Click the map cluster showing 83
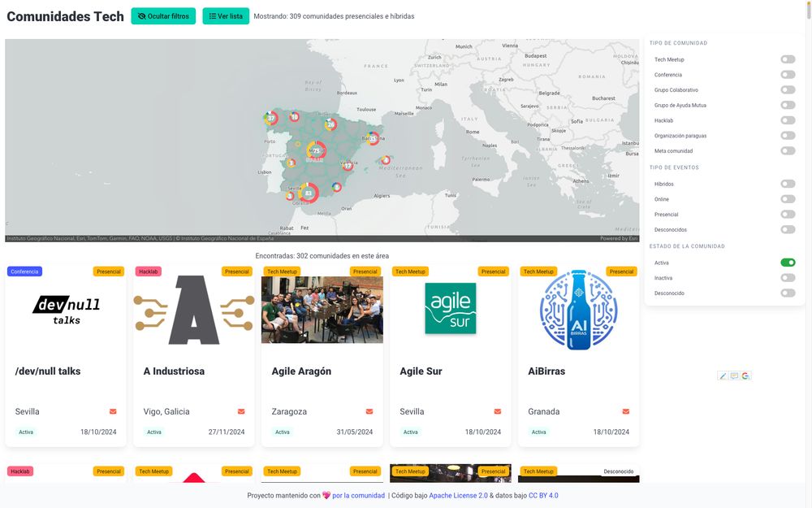This screenshot has width=812, height=508. 308,193
